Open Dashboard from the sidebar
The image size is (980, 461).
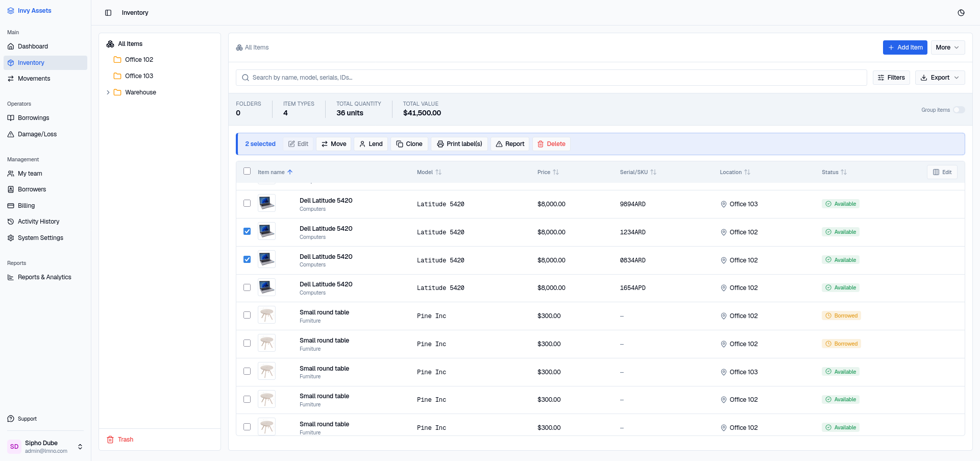(x=45, y=46)
